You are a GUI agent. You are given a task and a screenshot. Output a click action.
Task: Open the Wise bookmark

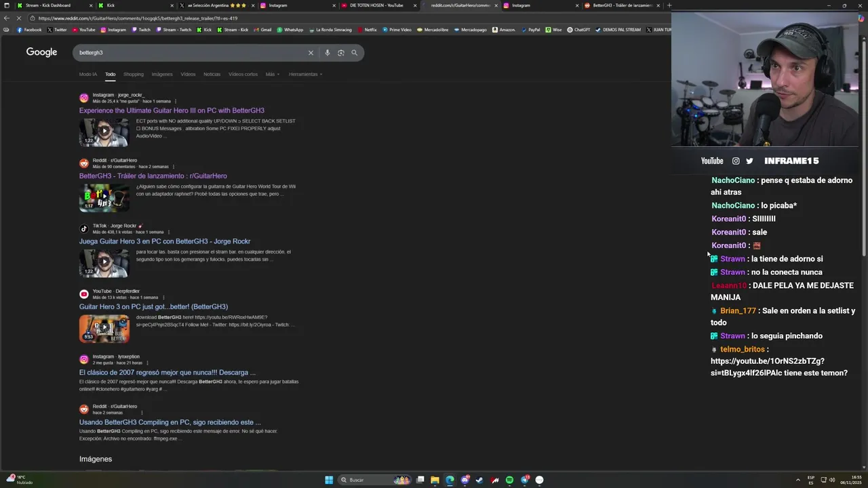[x=553, y=30]
